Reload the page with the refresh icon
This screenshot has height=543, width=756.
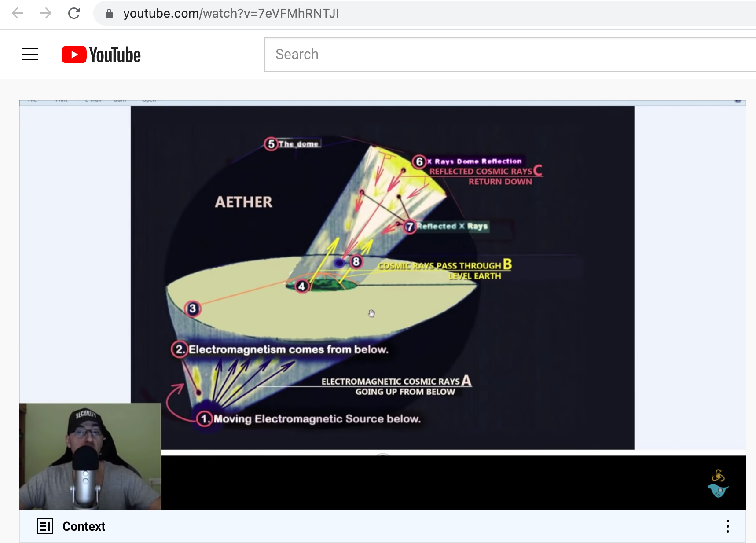pyautogui.click(x=74, y=13)
